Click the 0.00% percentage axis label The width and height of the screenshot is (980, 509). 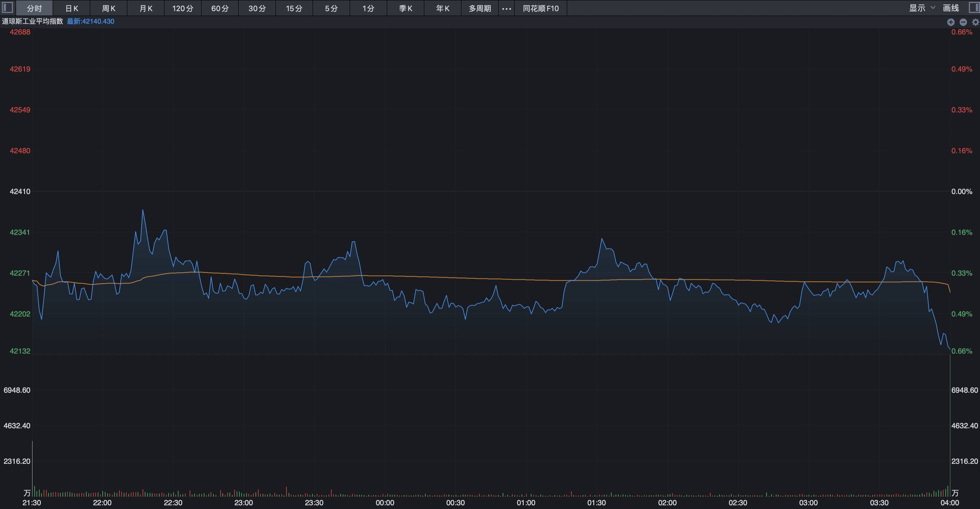(962, 191)
